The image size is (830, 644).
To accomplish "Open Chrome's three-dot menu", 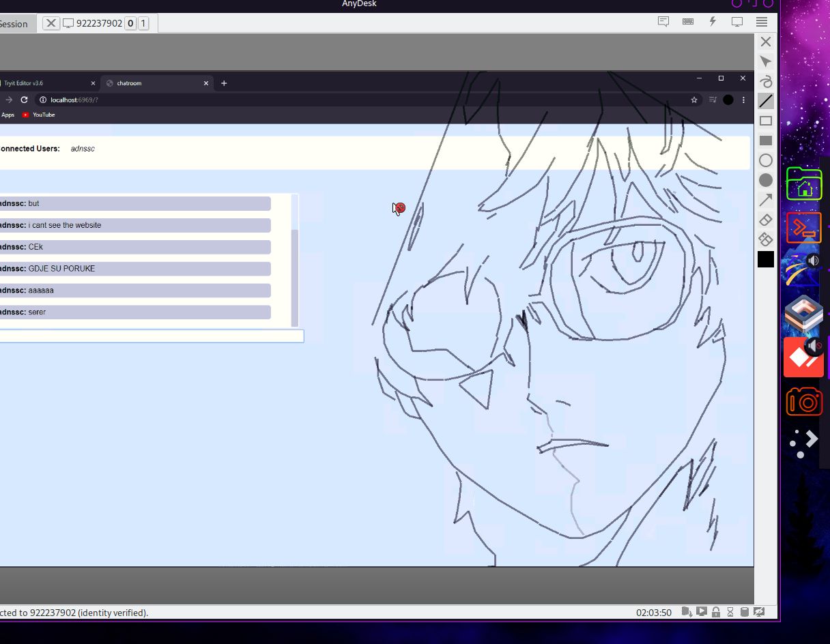I will pos(743,100).
